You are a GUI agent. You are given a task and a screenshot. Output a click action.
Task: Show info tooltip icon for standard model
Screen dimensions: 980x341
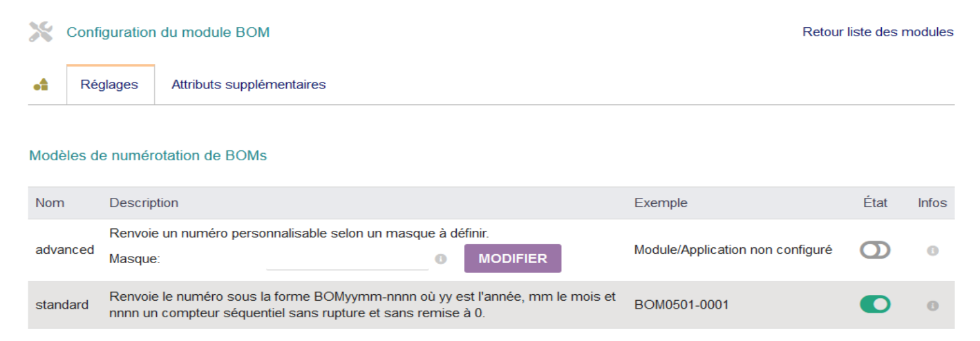[x=932, y=305]
